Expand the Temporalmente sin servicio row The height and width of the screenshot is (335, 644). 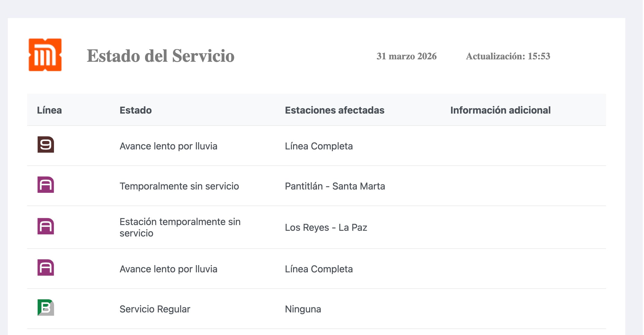(x=179, y=186)
